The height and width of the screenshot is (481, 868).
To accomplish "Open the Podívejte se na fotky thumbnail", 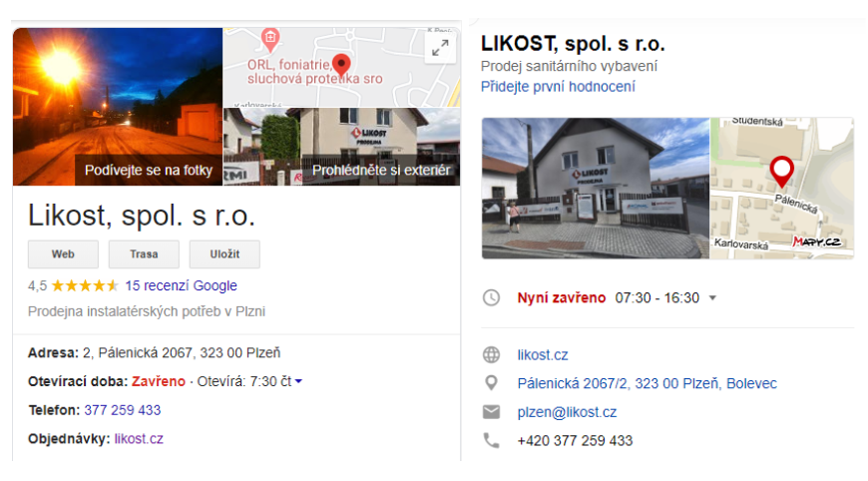I will [118, 107].
